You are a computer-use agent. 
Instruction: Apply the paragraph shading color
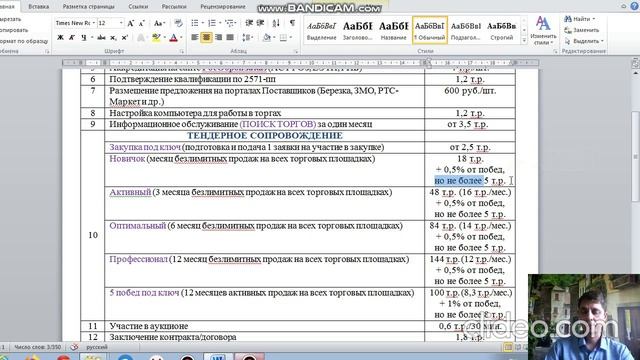point(267,38)
